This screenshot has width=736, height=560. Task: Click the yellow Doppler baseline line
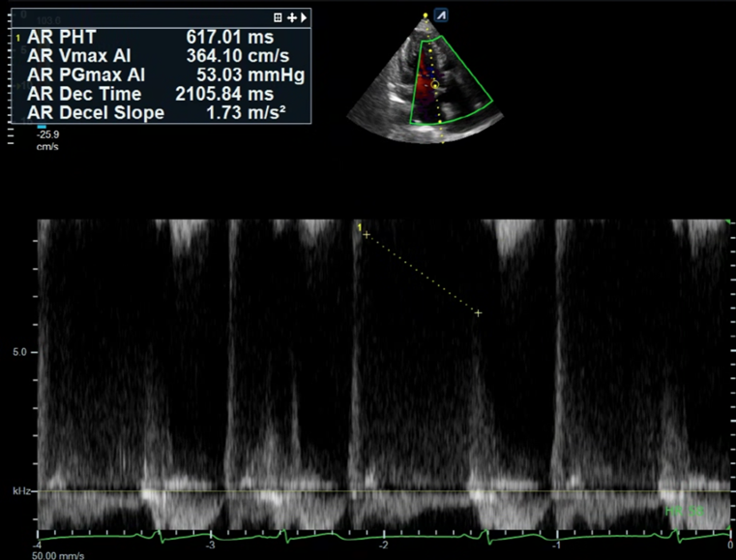(382, 491)
